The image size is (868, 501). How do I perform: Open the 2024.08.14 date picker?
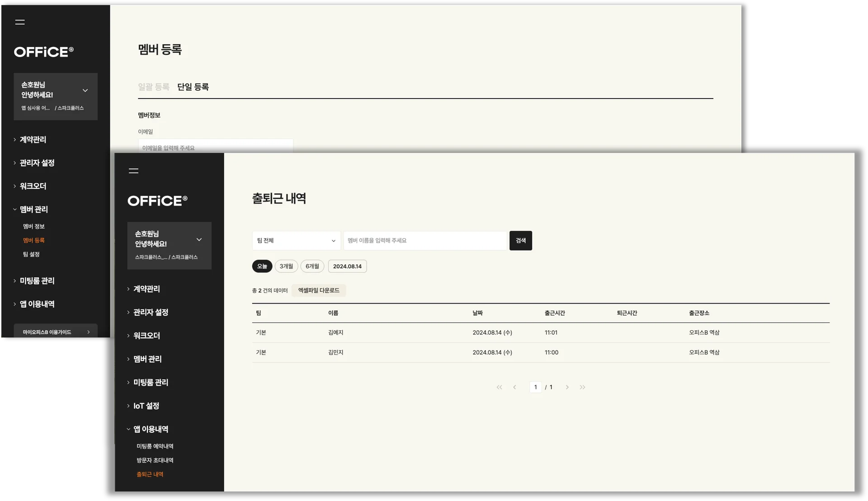347,267
